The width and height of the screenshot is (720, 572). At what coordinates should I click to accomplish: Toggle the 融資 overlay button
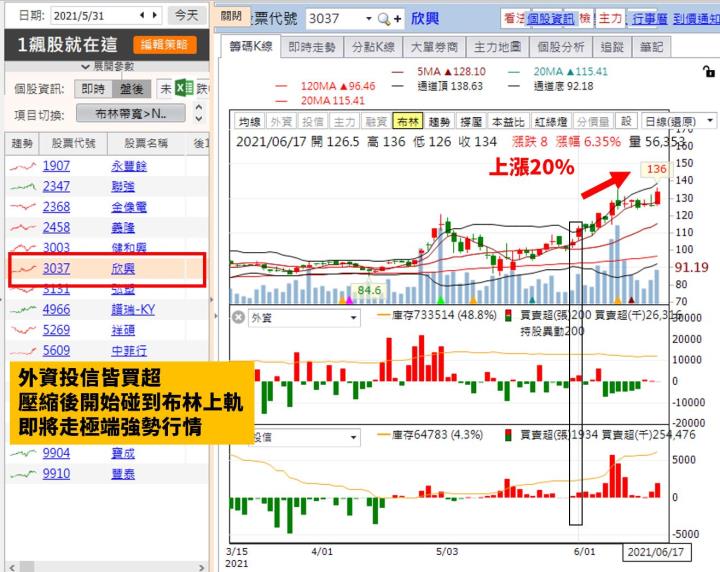[x=376, y=122]
